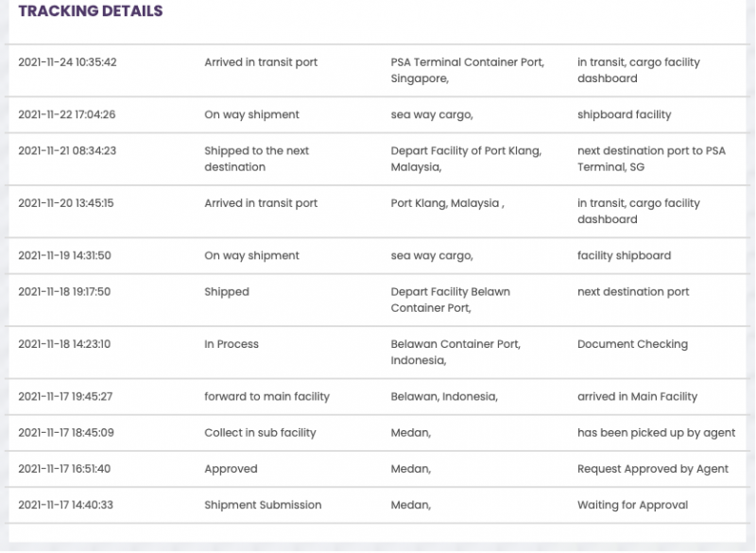Select the Shipment Submission status
Screen dimensions: 756x553
click(263, 505)
